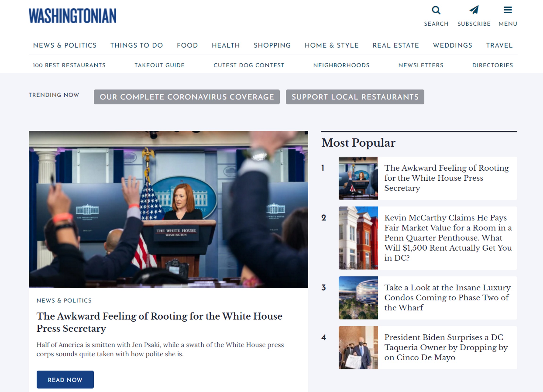Open the Home & Style section

click(x=332, y=45)
